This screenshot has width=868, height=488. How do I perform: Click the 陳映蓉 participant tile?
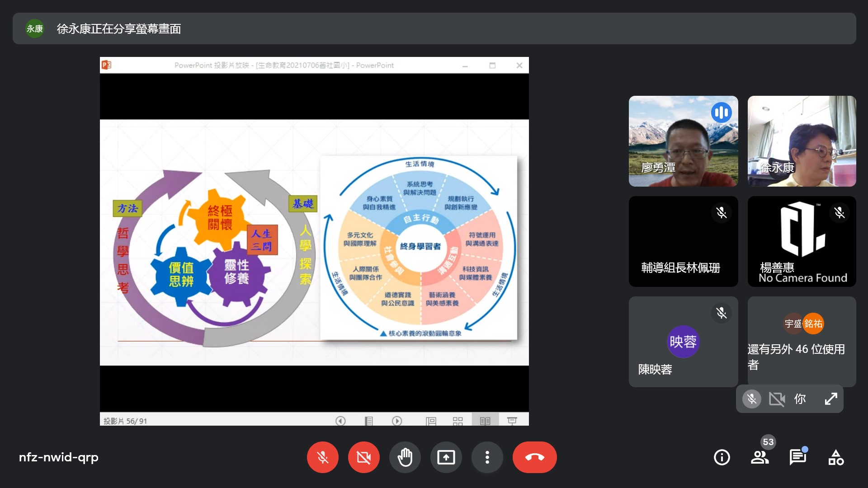coord(683,342)
